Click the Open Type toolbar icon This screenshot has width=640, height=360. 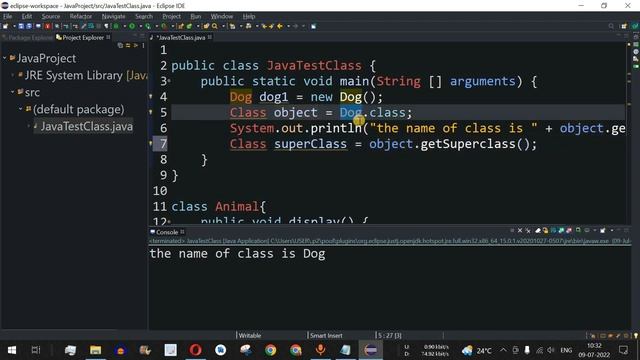pos(206,26)
